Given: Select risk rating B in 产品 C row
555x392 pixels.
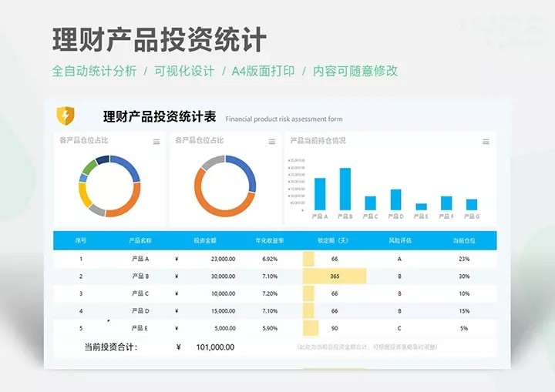Looking at the screenshot, I should click(x=399, y=293).
